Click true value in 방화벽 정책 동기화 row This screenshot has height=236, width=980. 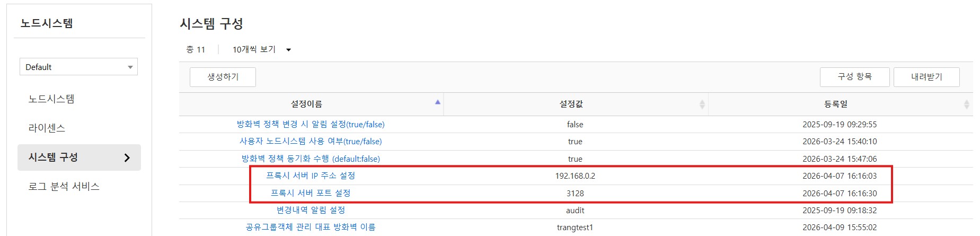[x=575, y=159]
